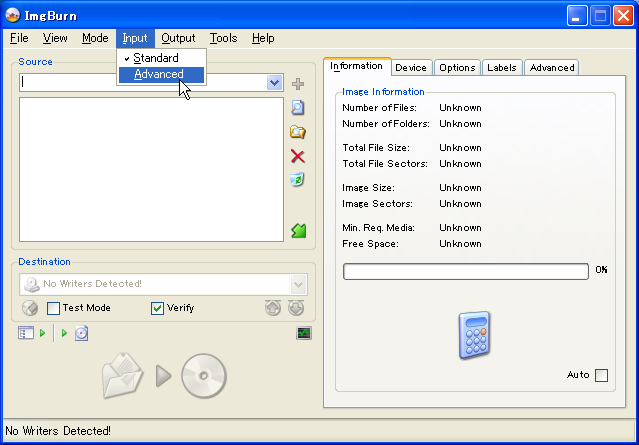Switch to the Options tab
The height and width of the screenshot is (445, 639).
457,68
